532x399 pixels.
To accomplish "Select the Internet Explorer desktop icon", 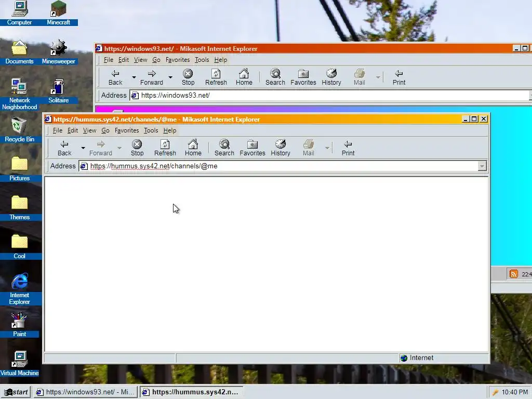I will click(19, 288).
